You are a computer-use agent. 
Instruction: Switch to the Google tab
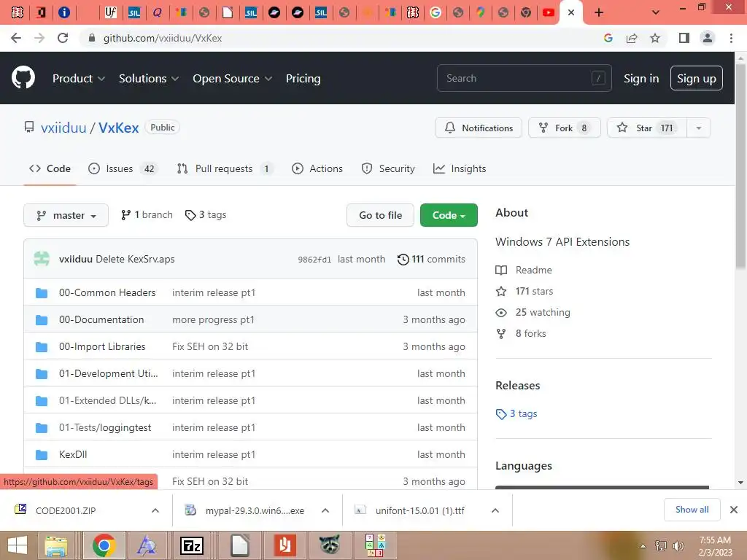435,13
